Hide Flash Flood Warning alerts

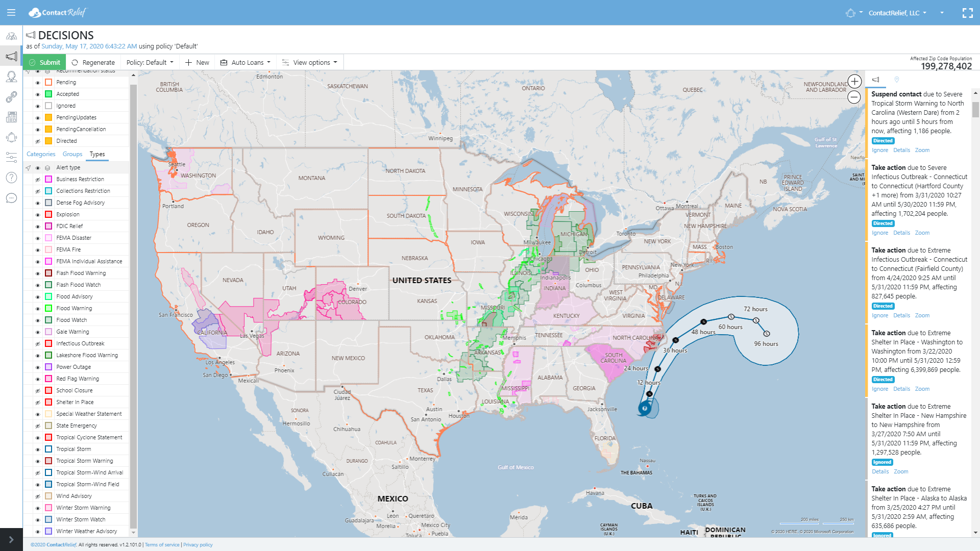37,273
